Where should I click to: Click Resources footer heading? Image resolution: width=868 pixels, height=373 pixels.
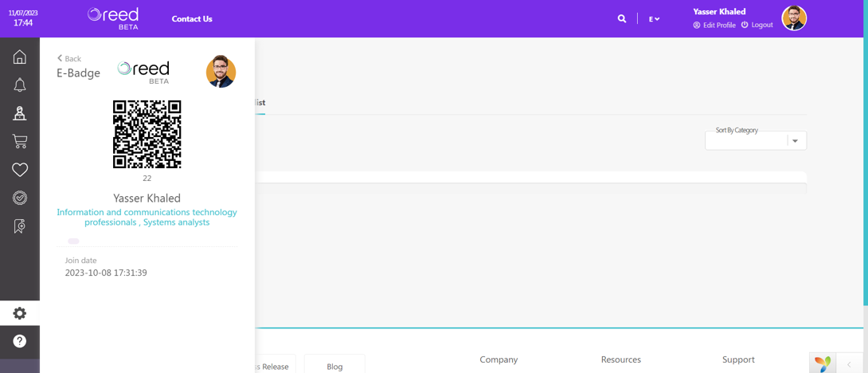pos(621,359)
